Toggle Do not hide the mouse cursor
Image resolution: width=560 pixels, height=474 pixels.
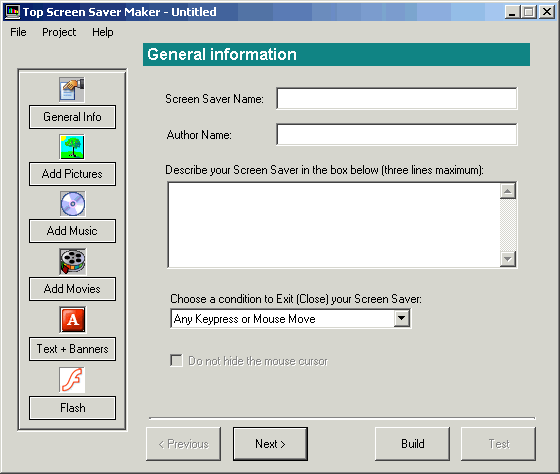176,361
